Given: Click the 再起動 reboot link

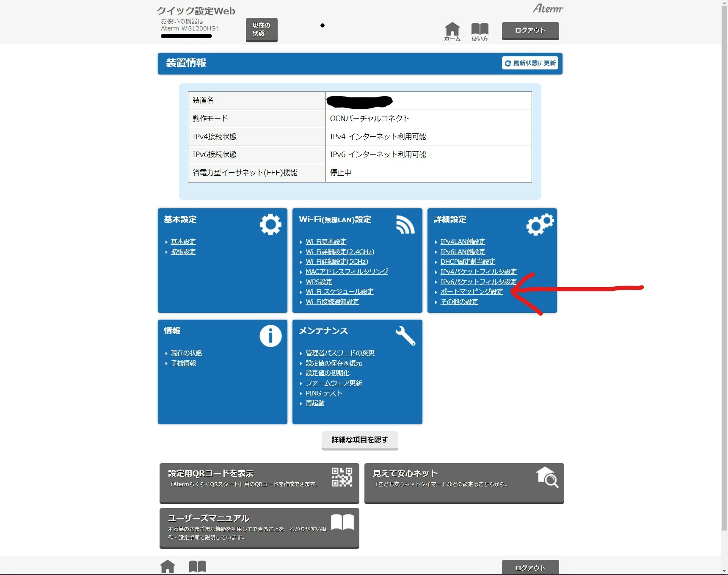Looking at the screenshot, I should point(315,403).
